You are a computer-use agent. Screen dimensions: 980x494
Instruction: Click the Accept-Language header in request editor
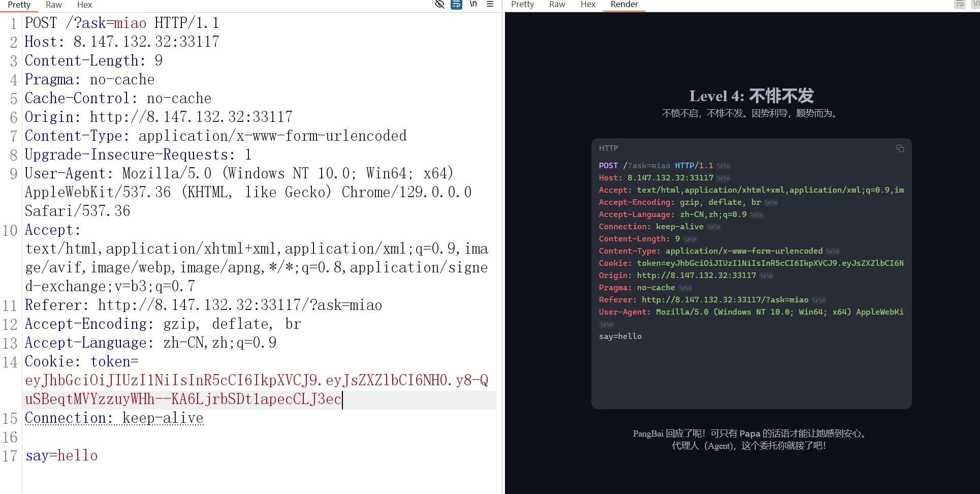click(x=150, y=343)
